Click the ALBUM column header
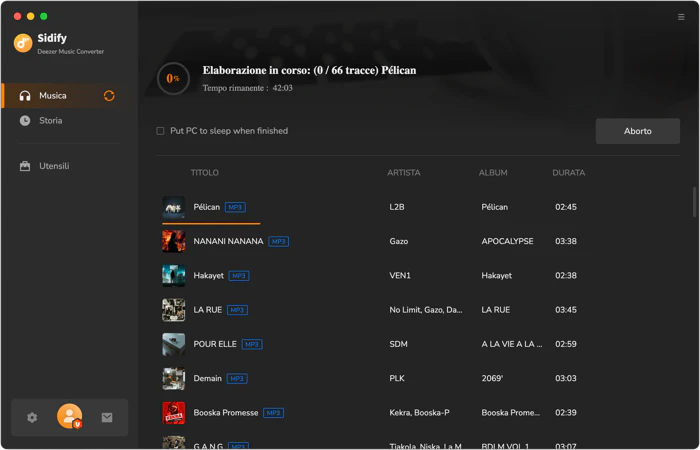 tap(493, 173)
